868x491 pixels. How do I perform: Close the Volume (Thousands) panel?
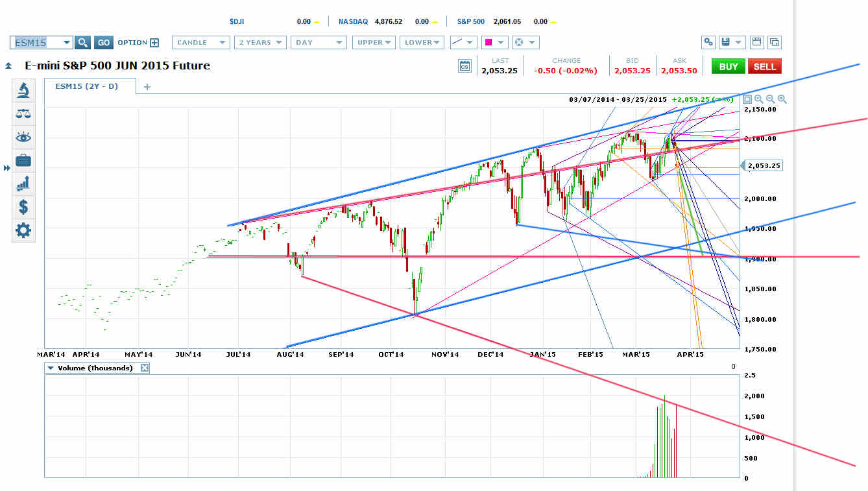click(144, 367)
